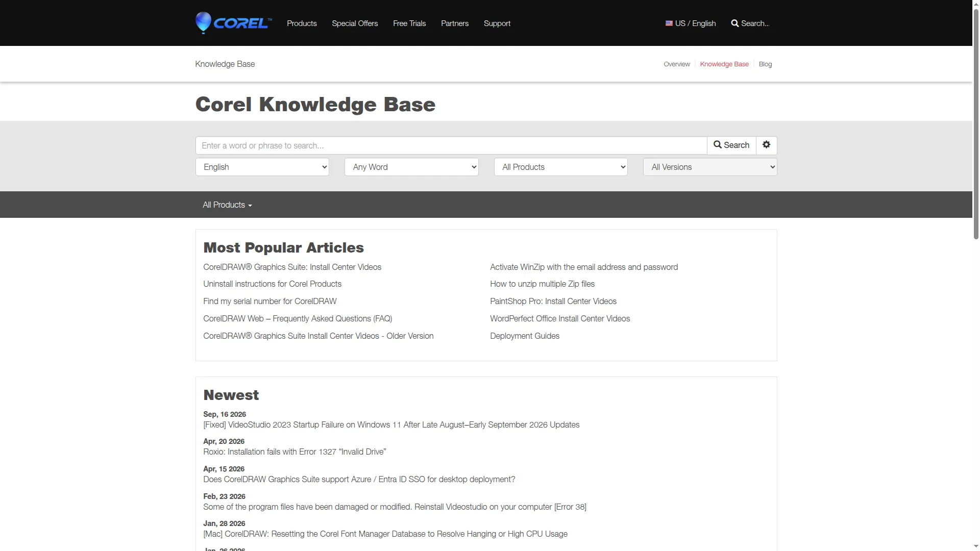This screenshot has height=551, width=980.
Task: Open Find my serial number for CorelDRAW
Action: (269, 301)
